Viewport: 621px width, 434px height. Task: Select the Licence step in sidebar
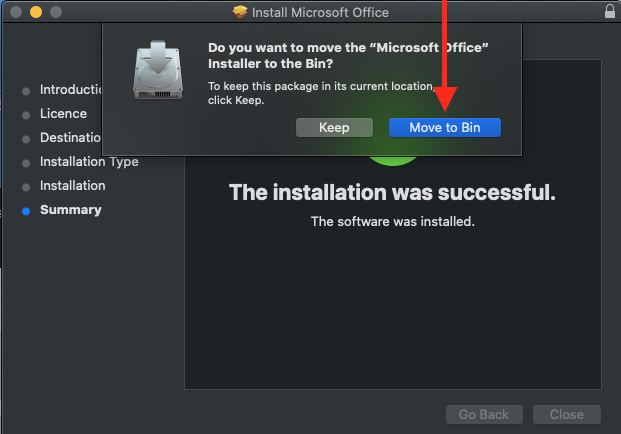point(63,114)
